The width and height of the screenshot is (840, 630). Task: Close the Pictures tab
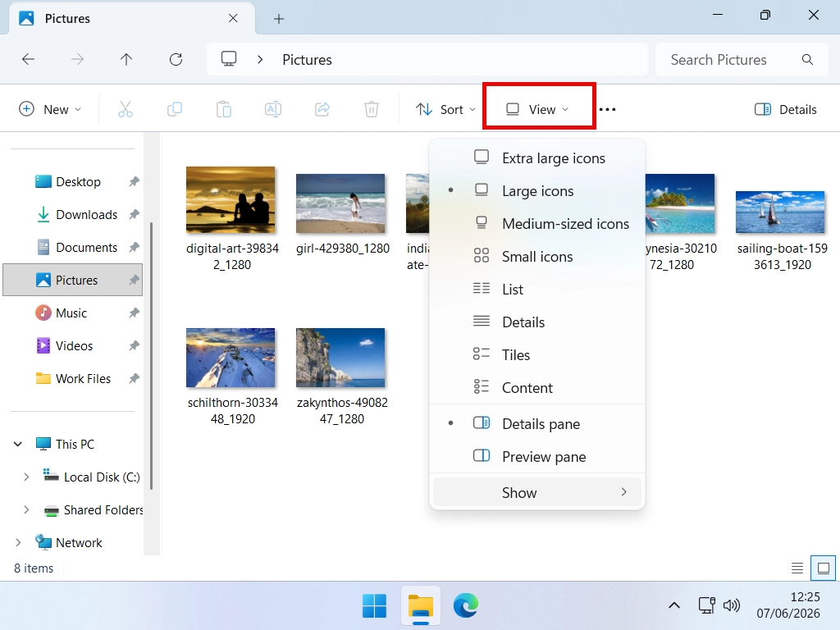233,18
